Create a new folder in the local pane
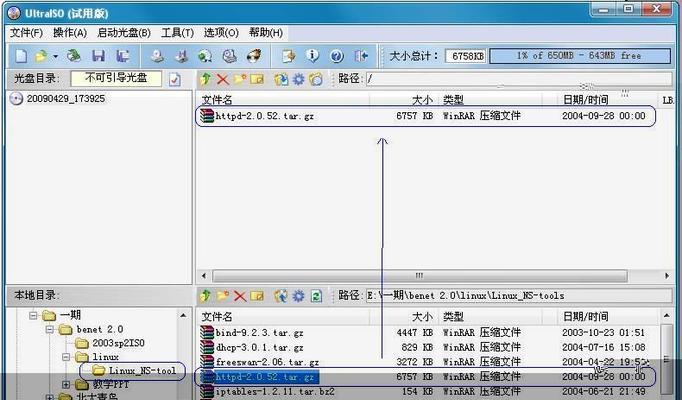 (x=223, y=296)
